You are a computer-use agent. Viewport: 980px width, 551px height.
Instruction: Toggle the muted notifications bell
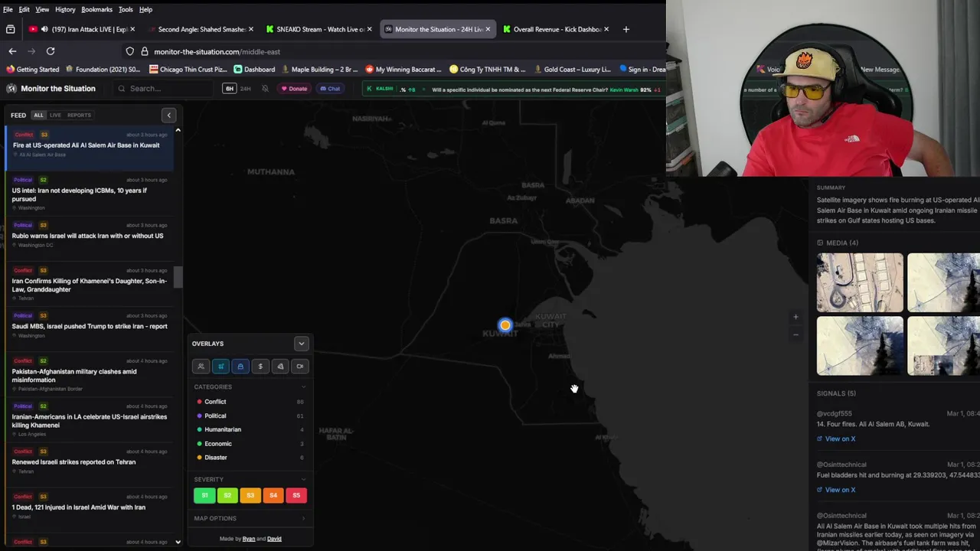tap(265, 89)
